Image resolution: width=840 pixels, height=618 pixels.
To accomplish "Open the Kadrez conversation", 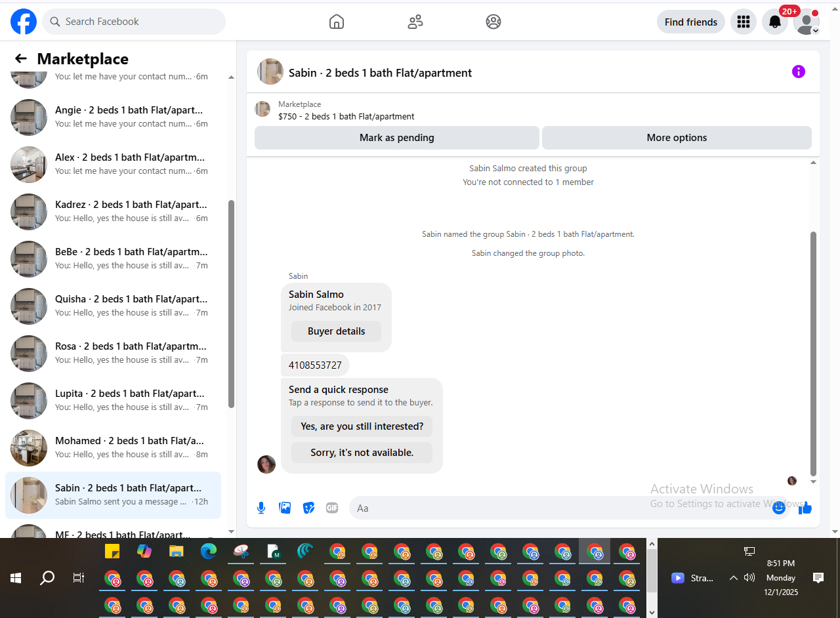I will 113,212.
